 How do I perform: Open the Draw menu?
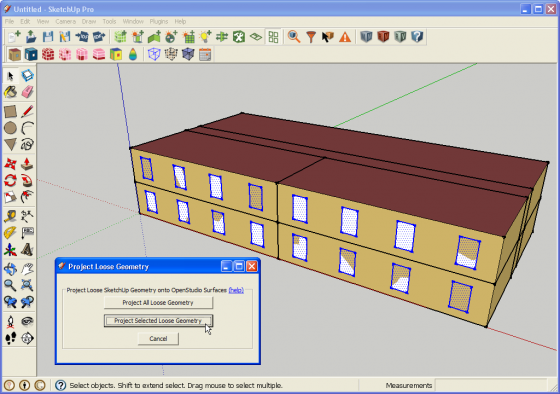89,21
